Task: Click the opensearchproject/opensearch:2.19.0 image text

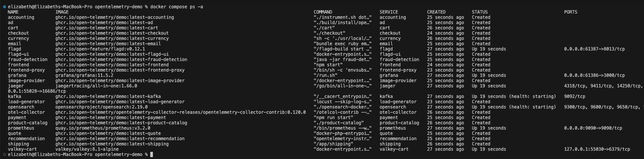Action: coord(101,107)
